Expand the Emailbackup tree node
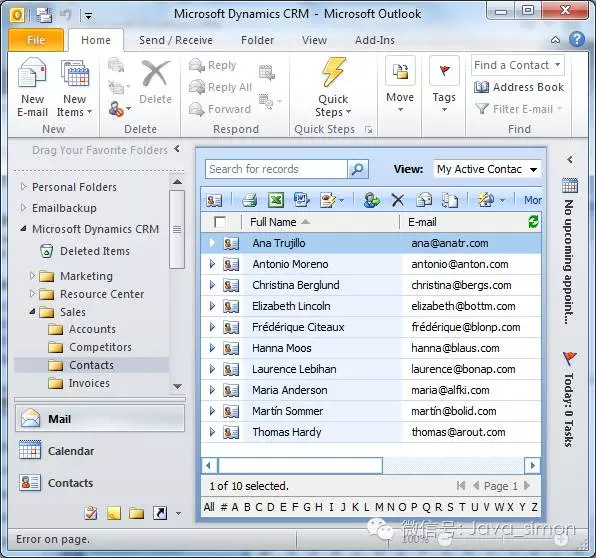This screenshot has width=596, height=558. click(23, 208)
